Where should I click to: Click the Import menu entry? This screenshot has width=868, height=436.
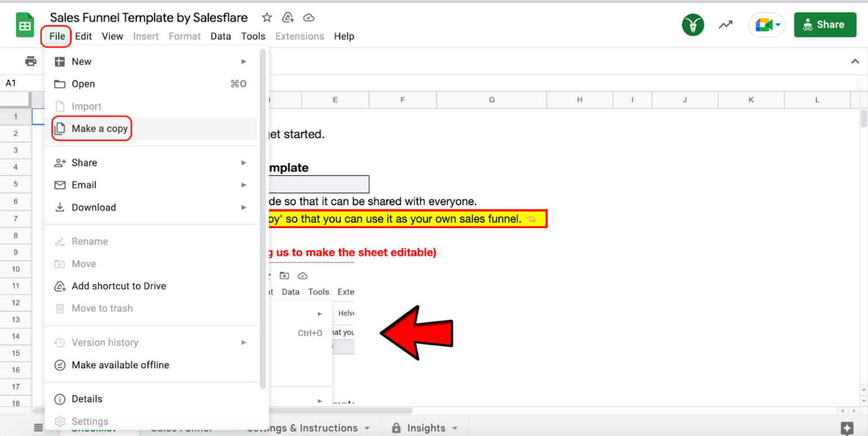pyautogui.click(x=151, y=106)
